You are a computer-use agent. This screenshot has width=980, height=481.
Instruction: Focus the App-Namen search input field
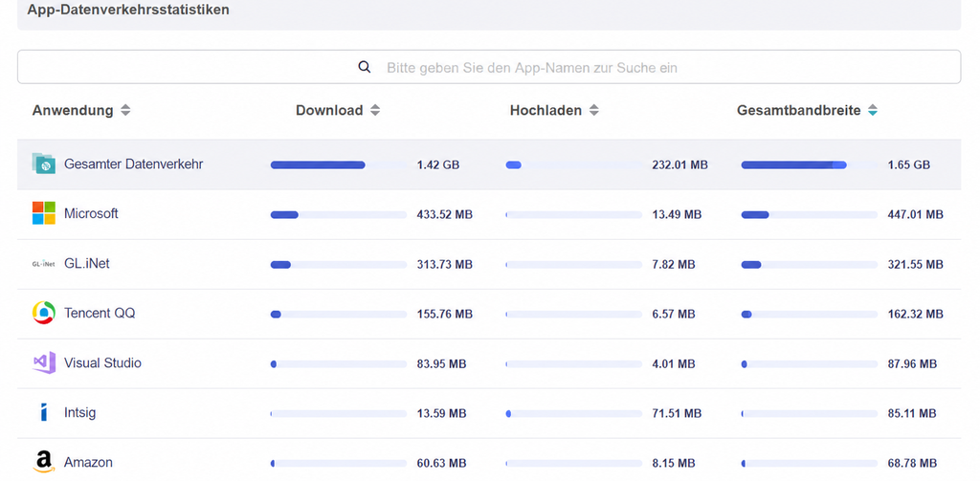[489, 67]
